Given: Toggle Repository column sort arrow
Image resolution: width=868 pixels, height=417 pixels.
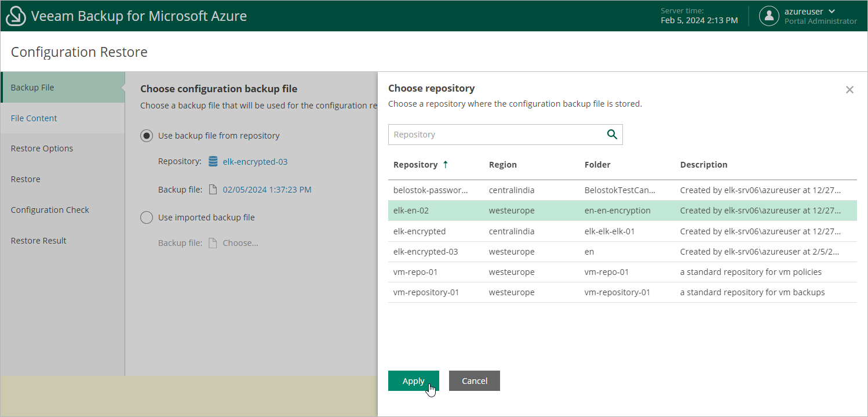Looking at the screenshot, I should pos(445,165).
